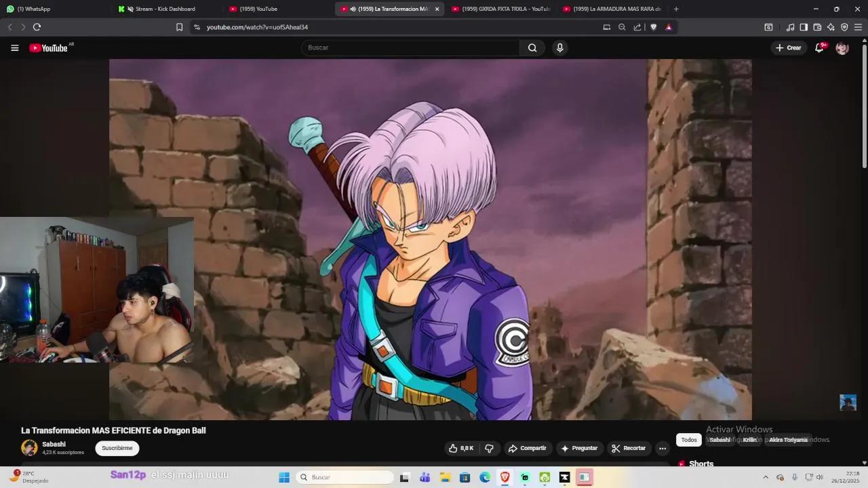
Task: Select the Todos filter chip
Action: [689, 440]
